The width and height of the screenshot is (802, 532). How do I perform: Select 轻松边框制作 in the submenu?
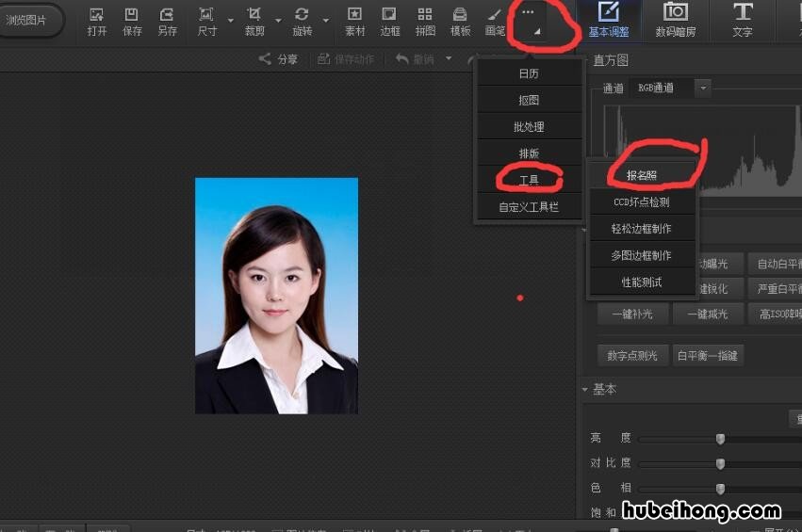pyautogui.click(x=642, y=229)
